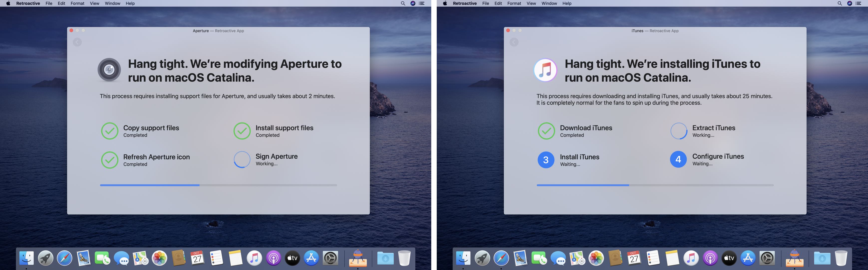Click the large iTunes music note icon beside heading
The width and height of the screenshot is (868, 270).
click(x=545, y=70)
